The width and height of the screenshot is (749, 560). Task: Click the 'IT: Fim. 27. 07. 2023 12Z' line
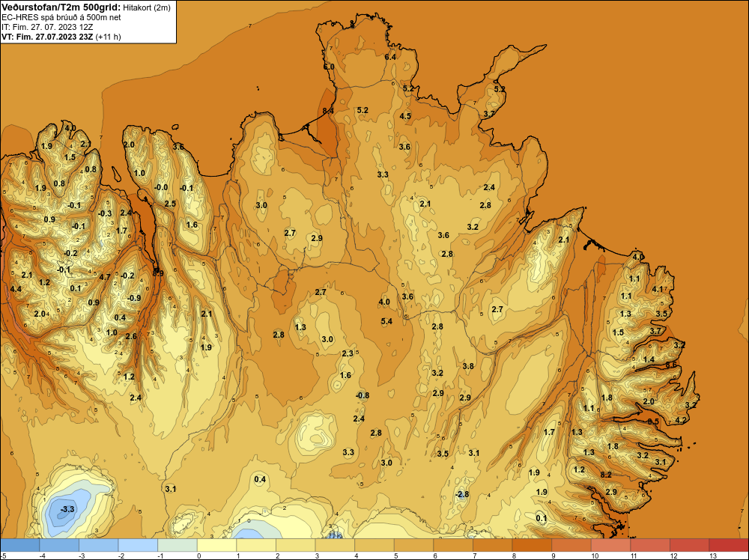pyautogui.click(x=47, y=27)
